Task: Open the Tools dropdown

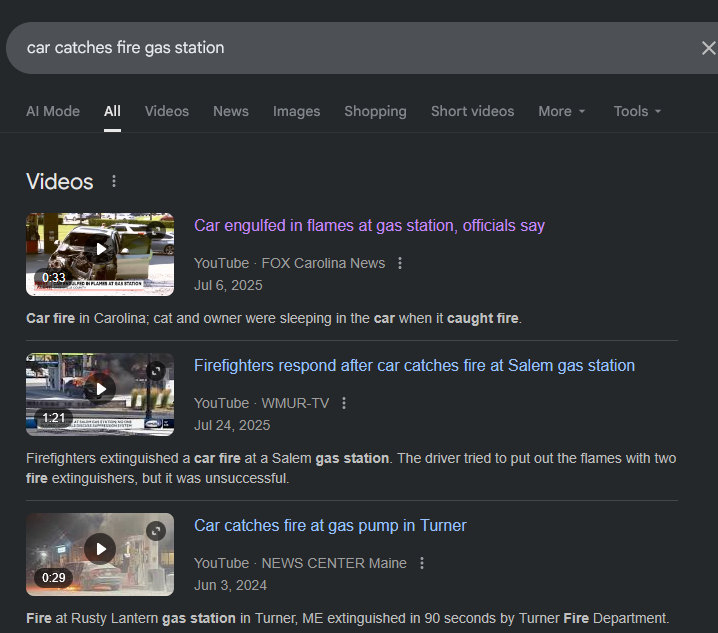Action: point(637,111)
